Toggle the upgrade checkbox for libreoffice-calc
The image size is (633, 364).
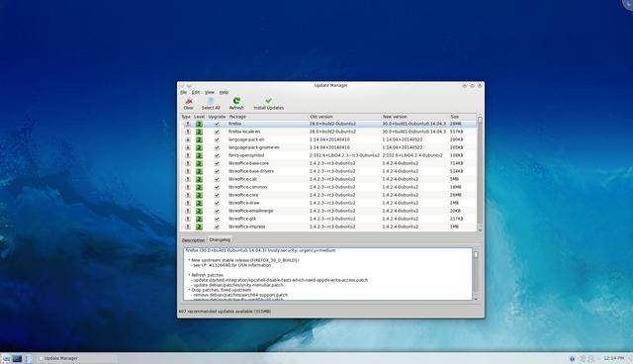click(217, 179)
